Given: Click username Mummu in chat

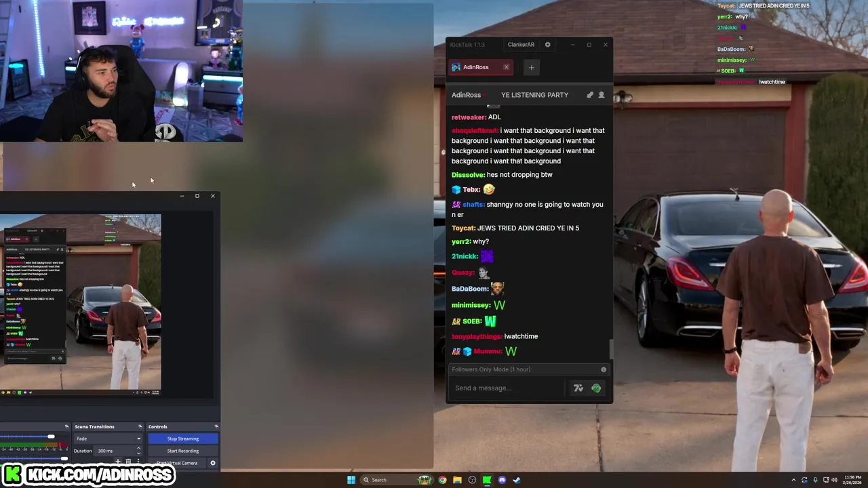Looking at the screenshot, I should [488, 351].
